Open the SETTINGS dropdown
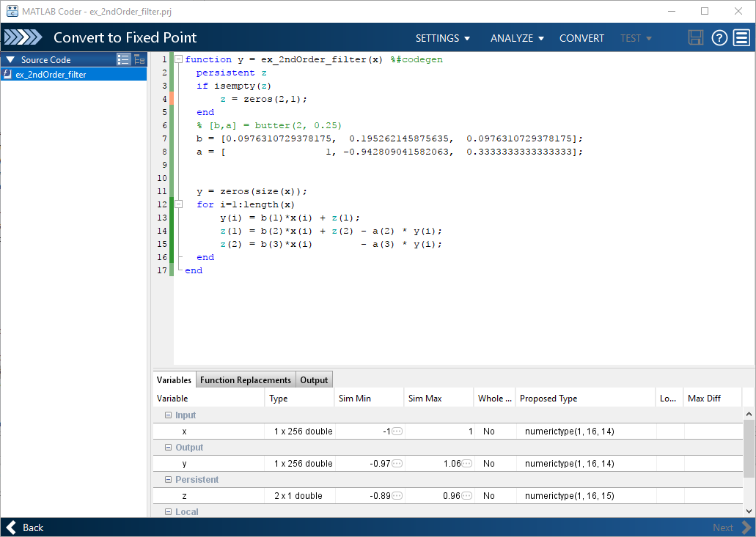Viewport: 756px width, 537px height. [443, 38]
